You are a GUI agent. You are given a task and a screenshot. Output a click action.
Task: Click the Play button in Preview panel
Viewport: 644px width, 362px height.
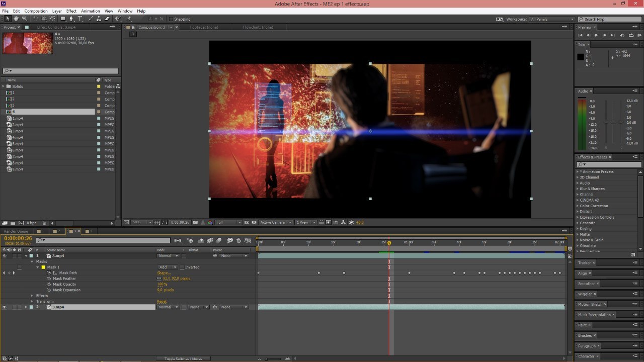(596, 35)
